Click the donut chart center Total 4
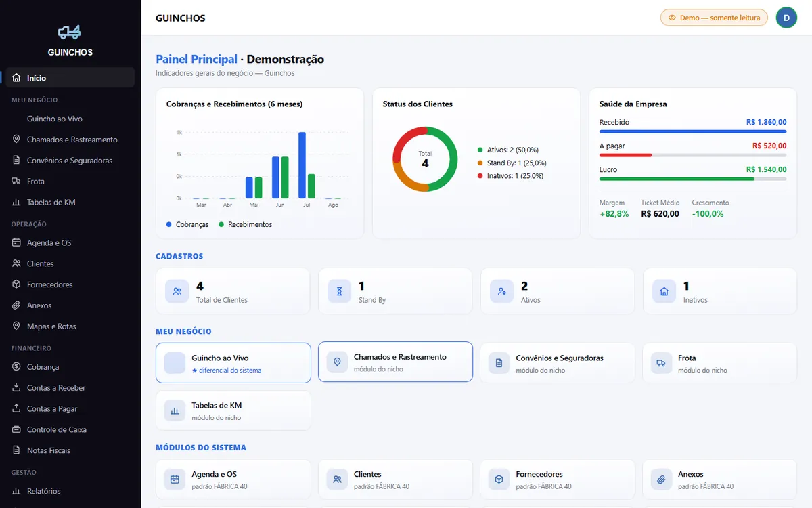 click(425, 159)
